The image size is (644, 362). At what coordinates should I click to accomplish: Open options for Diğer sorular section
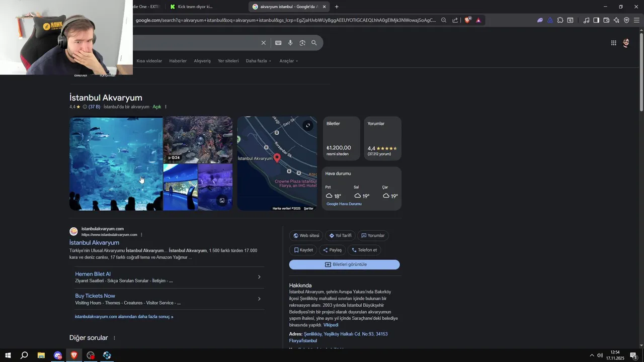pos(114,338)
